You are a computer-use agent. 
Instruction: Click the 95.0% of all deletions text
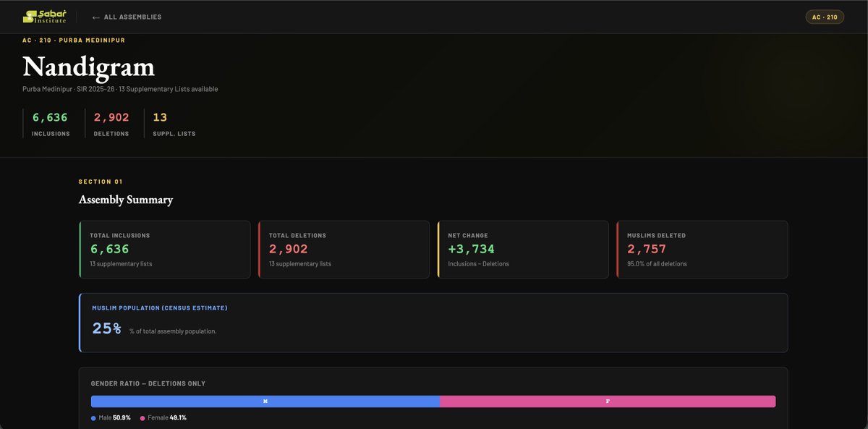point(658,264)
